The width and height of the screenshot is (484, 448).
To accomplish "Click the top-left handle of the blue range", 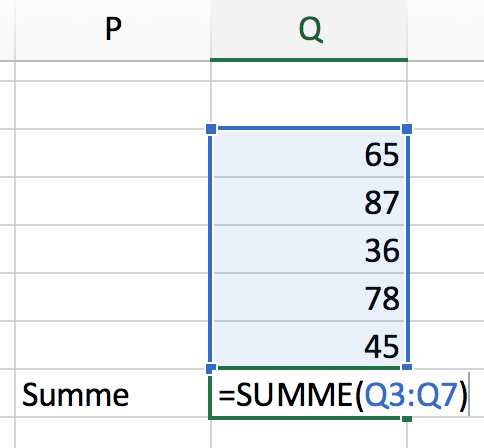I will [211, 129].
